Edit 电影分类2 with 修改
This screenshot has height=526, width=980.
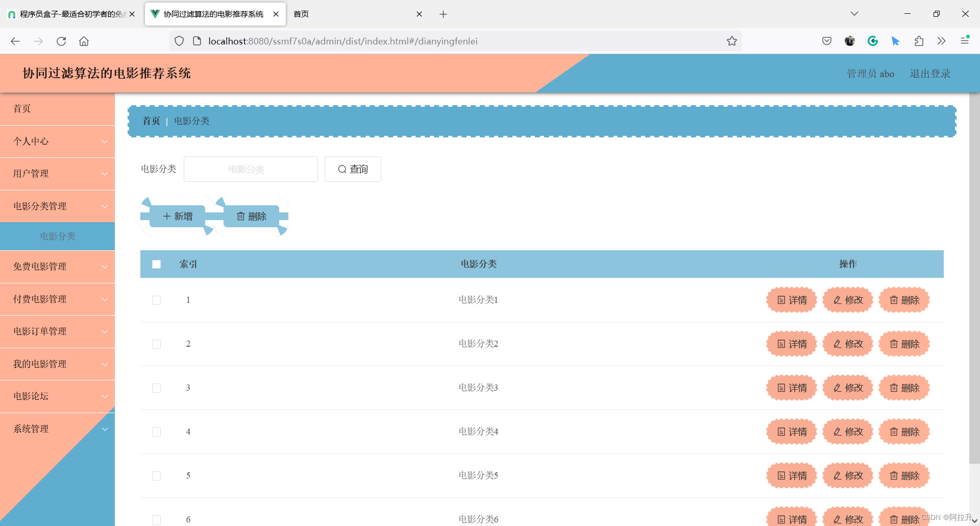[x=848, y=344]
